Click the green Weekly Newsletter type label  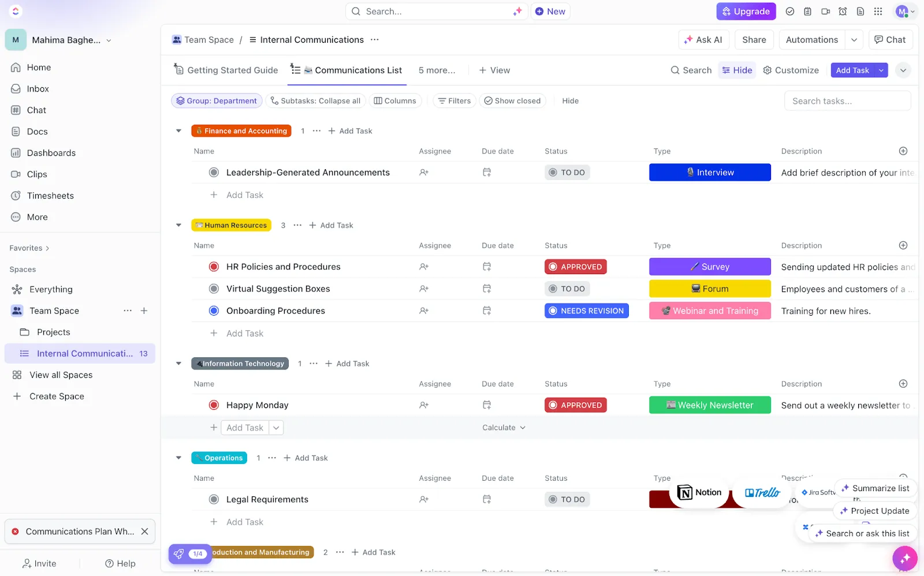click(710, 405)
